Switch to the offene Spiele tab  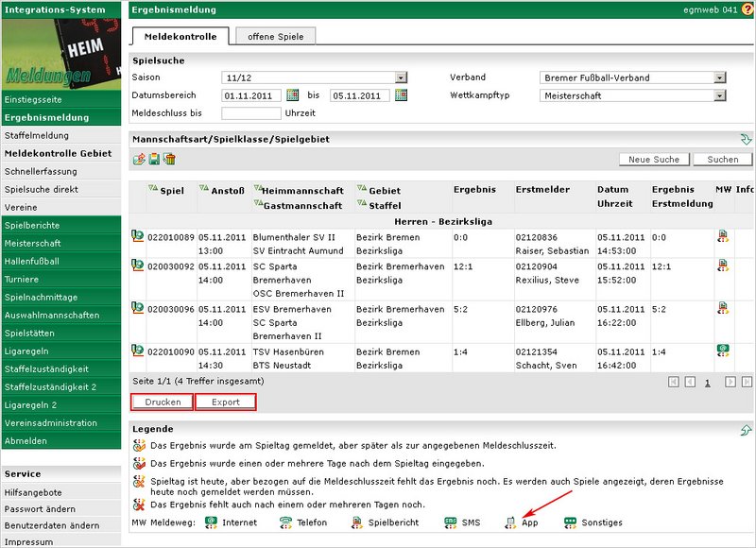coord(276,37)
